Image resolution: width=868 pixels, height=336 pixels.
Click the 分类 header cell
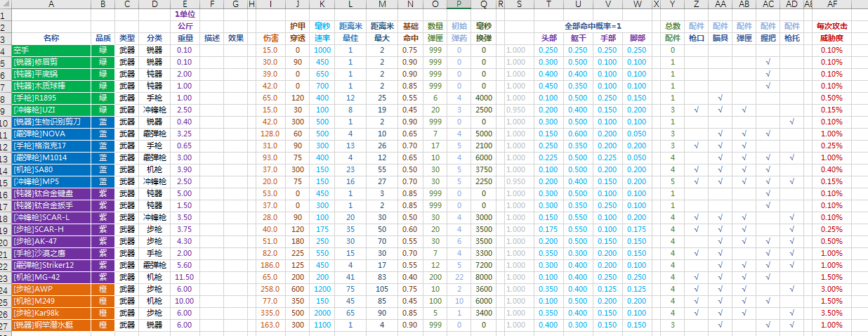pyautogui.click(x=154, y=38)
